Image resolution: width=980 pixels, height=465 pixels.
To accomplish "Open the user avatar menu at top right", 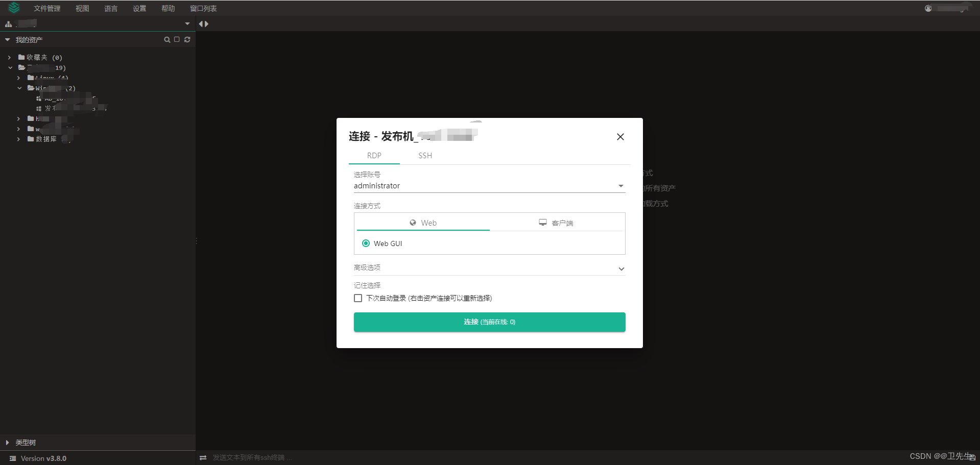I will tap(928, 8).
